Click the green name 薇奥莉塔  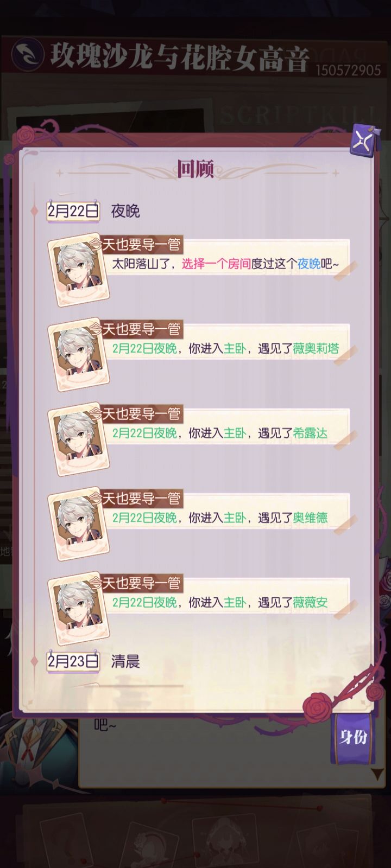(316, 348)
